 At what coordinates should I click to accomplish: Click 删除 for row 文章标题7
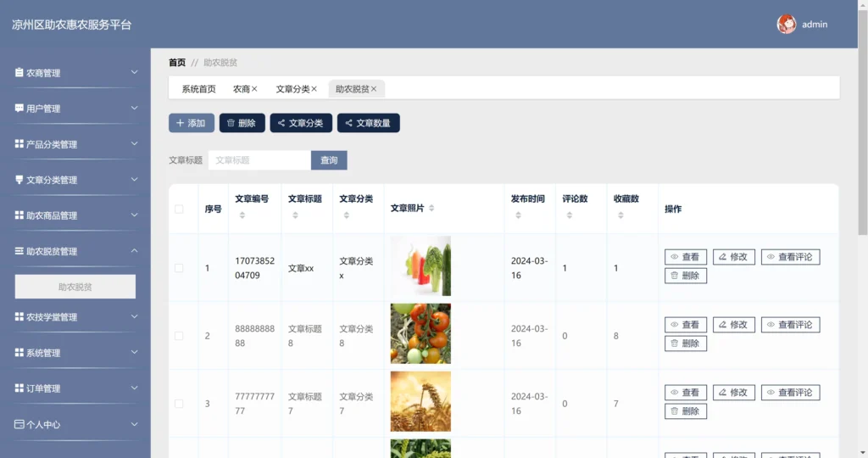click(685, 411)
